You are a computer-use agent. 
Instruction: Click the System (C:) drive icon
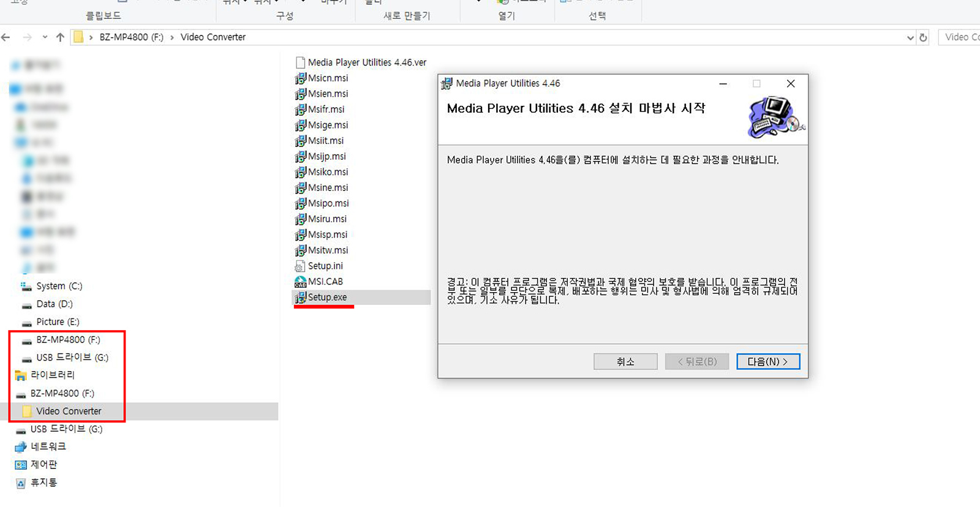point(26,286)
